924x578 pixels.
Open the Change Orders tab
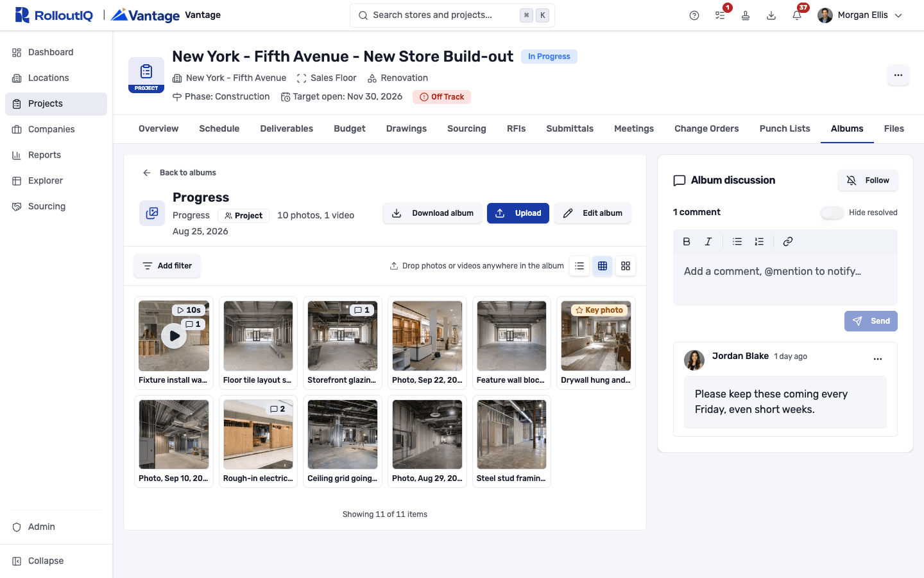point(706,128)
